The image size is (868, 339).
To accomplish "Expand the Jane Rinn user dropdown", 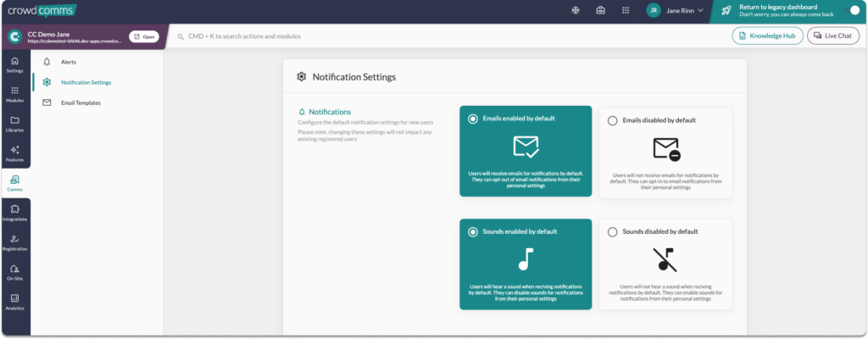I will click(x=676, y=11).
